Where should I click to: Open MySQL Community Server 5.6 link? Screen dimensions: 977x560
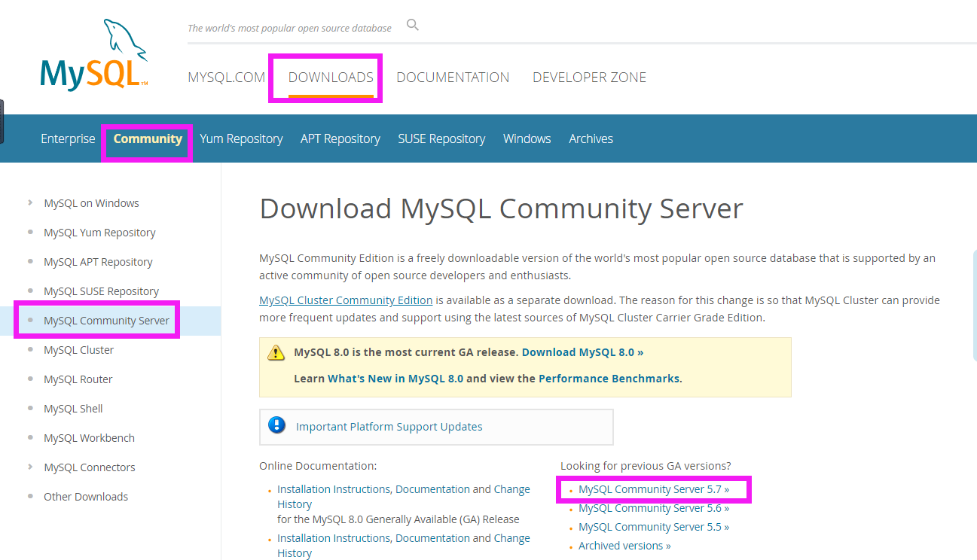654,508
